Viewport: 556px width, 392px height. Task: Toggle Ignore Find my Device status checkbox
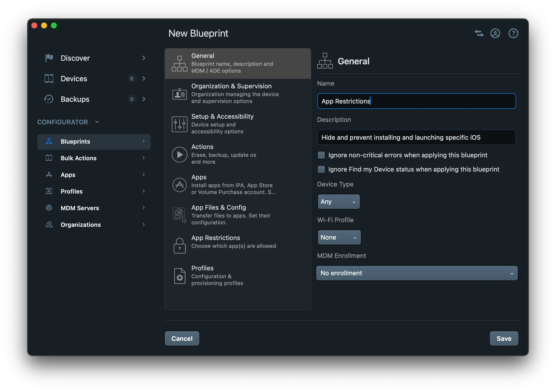[x=321, y=169]
